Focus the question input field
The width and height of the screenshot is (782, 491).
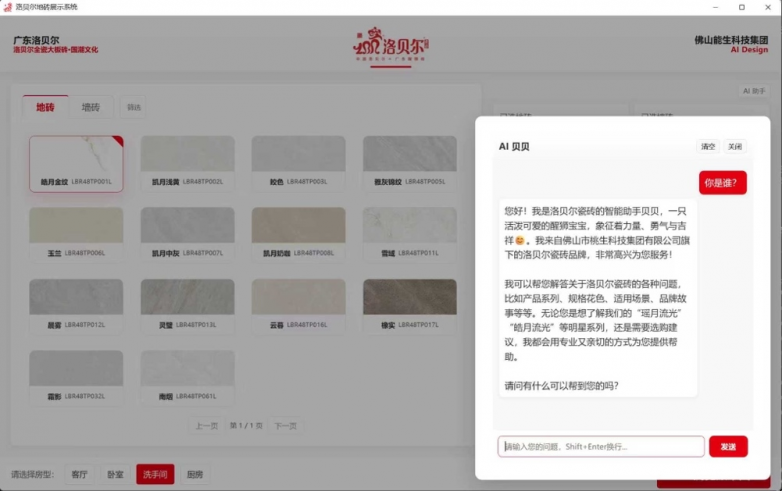[x=601, y=446]
